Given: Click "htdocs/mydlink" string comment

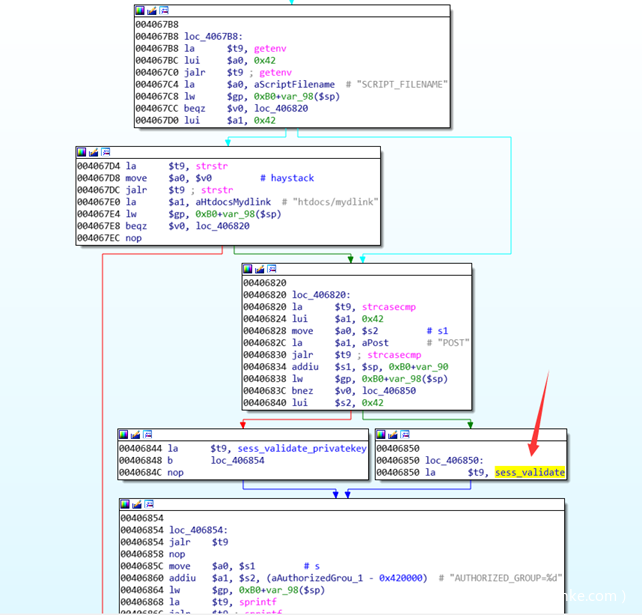Looking at the screenshot, I should tap(335, 202).
